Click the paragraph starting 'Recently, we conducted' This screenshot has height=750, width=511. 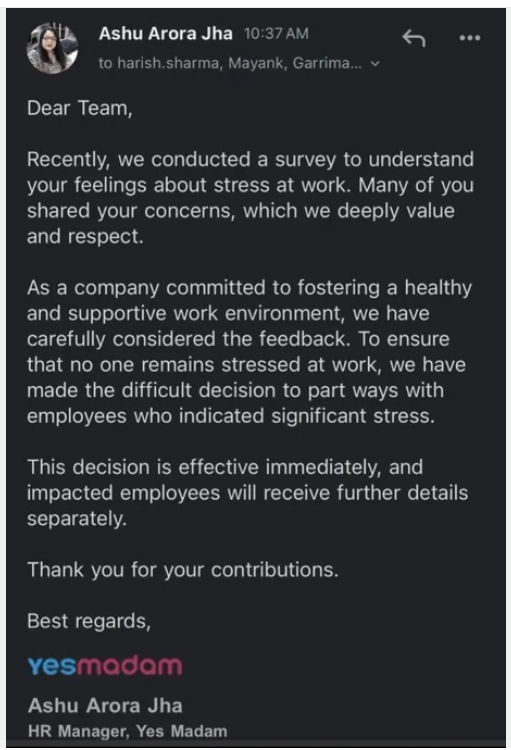coord(250,198)
